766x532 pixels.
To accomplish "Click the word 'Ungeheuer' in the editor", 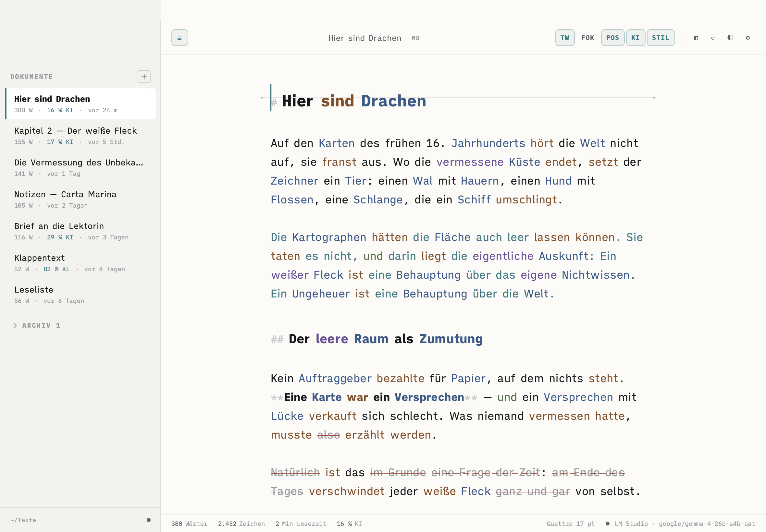I will click(x=321, y=294).
